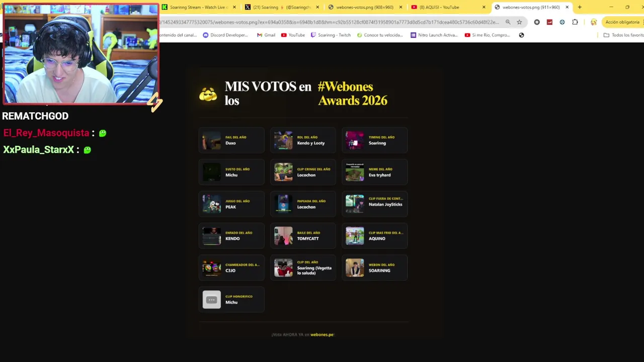
Task: Open the YouTube bookmark in the bar
Action: click(293, 35)
